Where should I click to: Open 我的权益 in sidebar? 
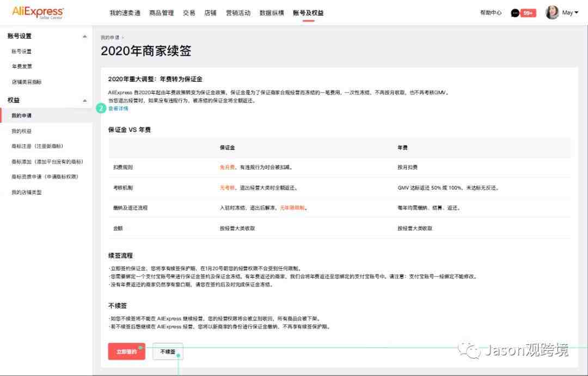pos(21,131)
